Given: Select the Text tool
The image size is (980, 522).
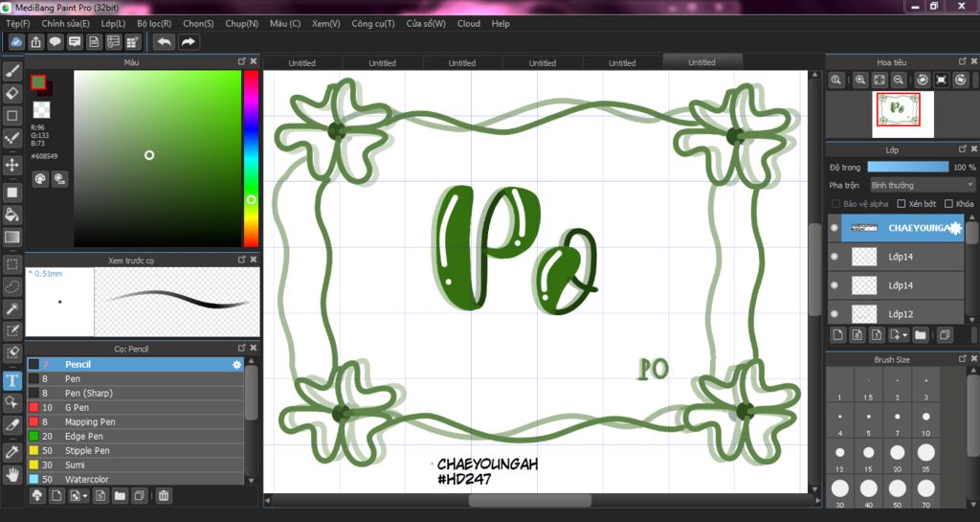Looking at the screenshot, I should 11,380.
